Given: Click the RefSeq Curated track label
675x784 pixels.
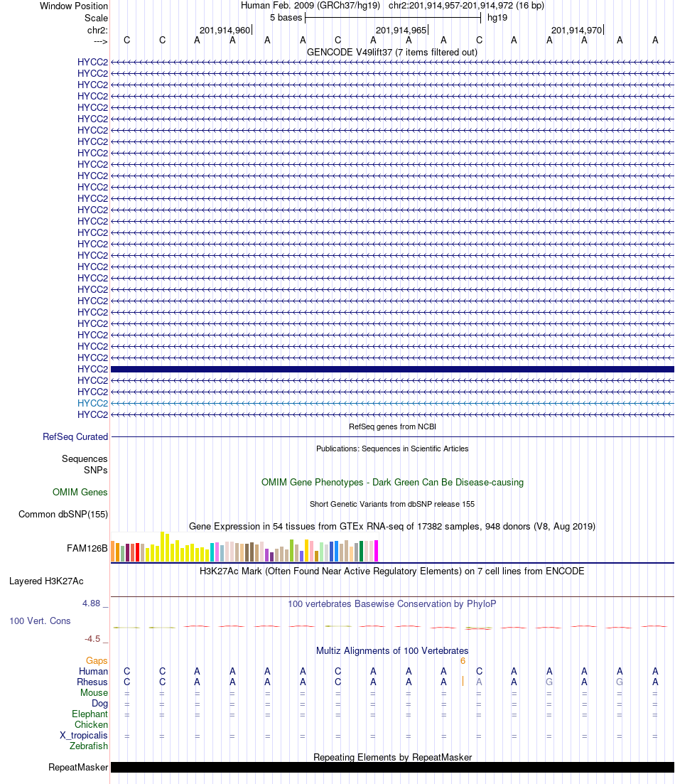Looking at the screenshot, I should 75,436.
